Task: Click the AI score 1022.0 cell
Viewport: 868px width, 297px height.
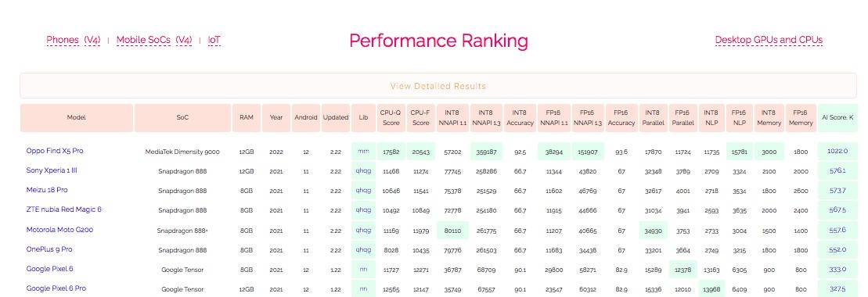Action: (837, 151)
